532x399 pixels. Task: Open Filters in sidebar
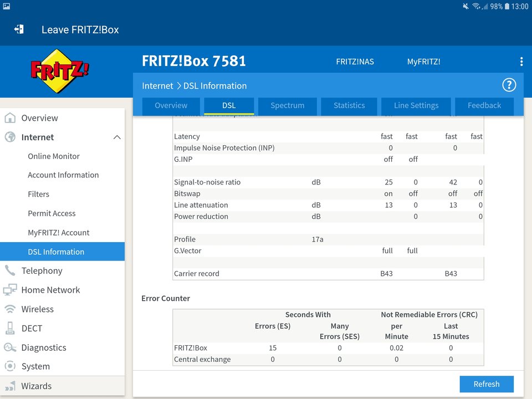pos(38,194)
